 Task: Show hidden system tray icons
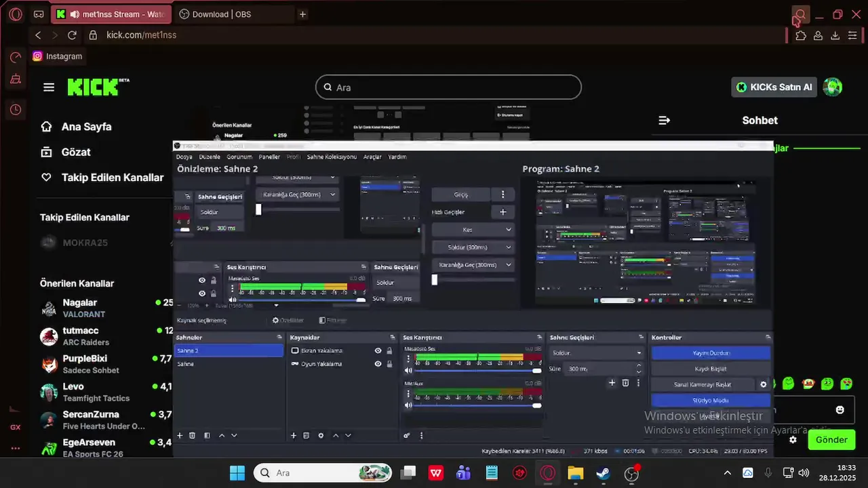tap(728, 473)
